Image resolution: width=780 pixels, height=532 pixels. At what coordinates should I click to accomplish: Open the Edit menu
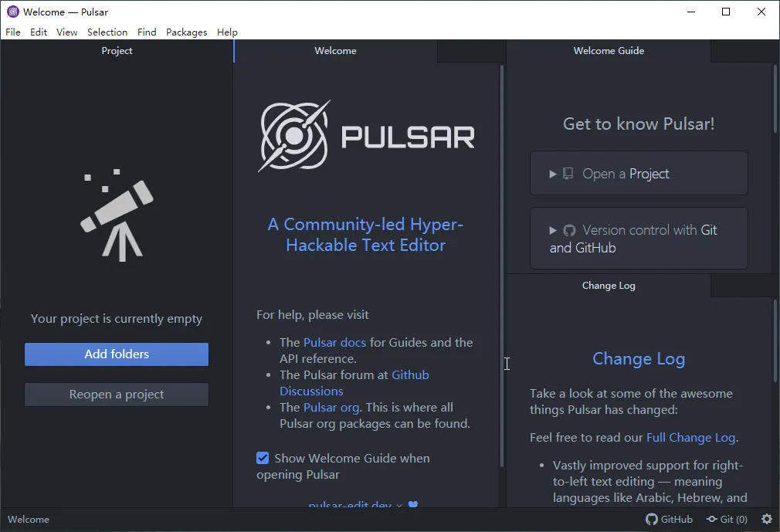tap(39, 32)
